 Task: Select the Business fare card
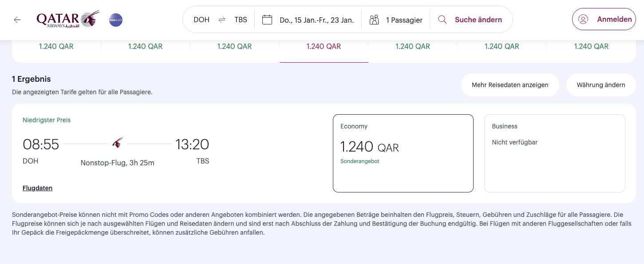[554, 153]
